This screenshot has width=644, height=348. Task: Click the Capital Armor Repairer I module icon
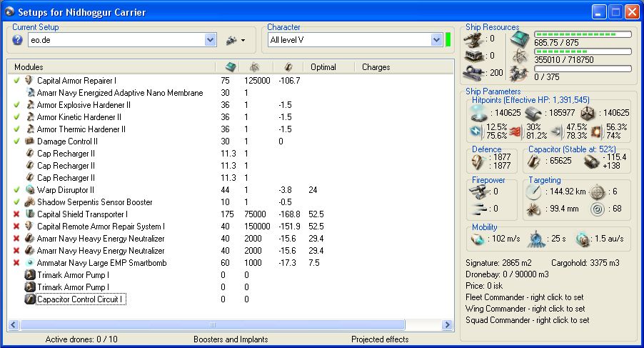[x=30, y=81]
